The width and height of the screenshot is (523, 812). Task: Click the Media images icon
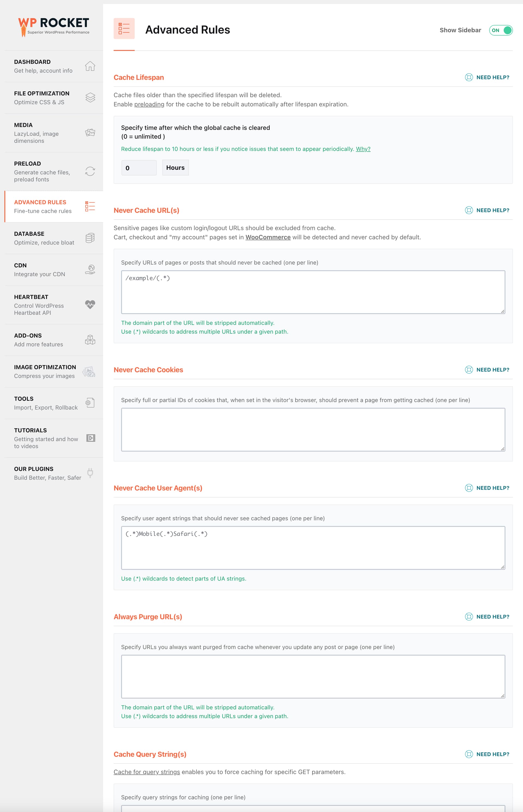[x=90, y=132]
